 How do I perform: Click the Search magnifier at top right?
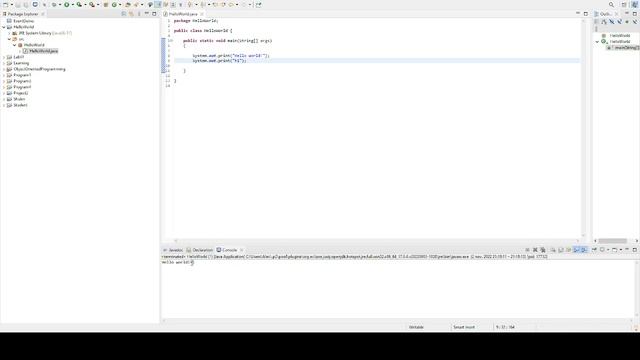(611, 4)
